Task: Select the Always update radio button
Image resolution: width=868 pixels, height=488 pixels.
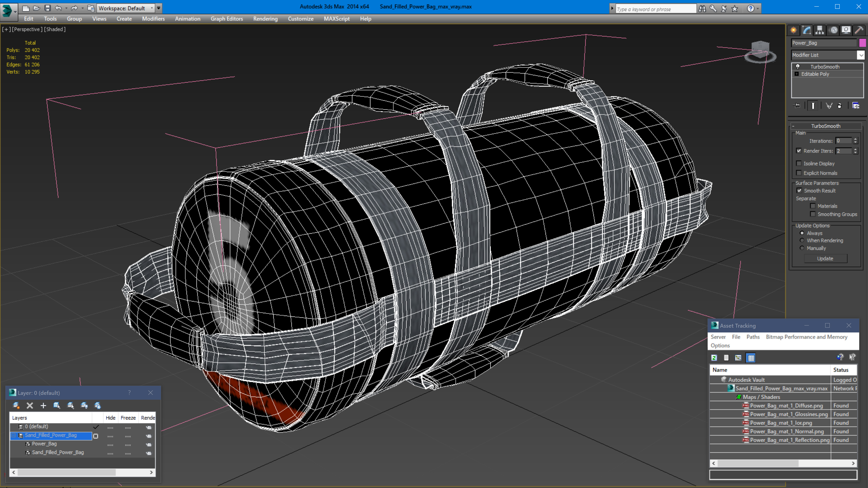Action: 802,233
